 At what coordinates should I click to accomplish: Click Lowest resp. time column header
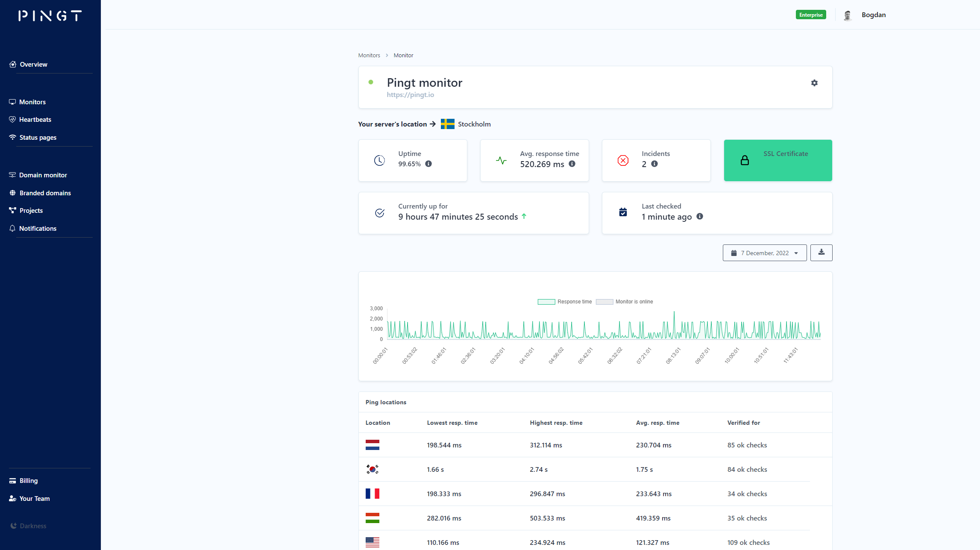coord(452,423)
